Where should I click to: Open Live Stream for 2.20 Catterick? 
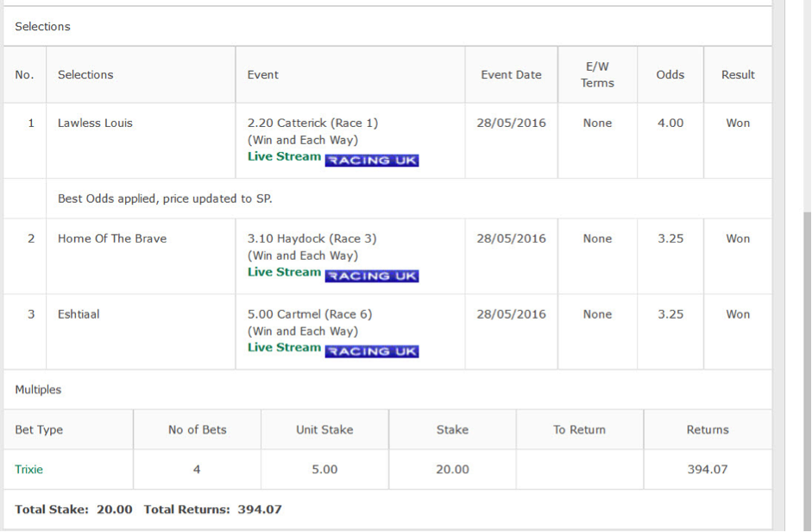click(284, 156)
